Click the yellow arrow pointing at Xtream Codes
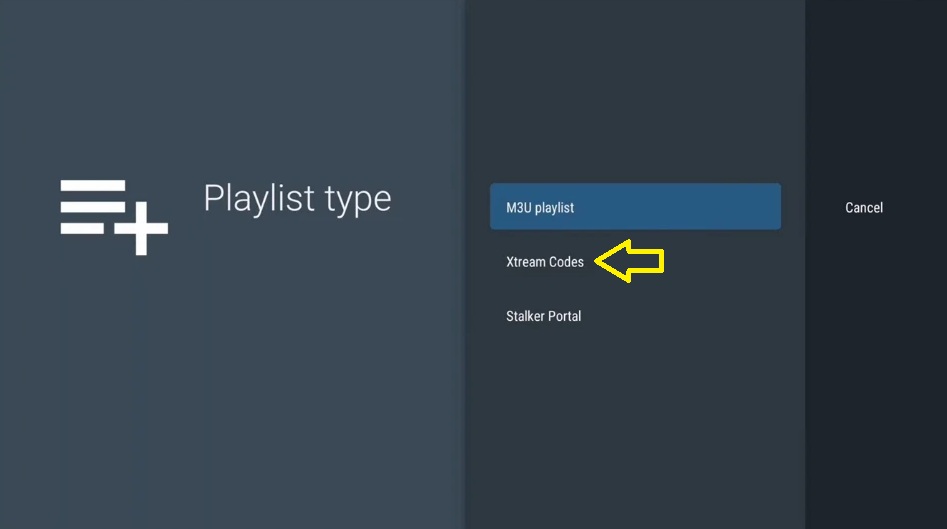Viewport: 947px width, 529px height. [x=632, y=261]
